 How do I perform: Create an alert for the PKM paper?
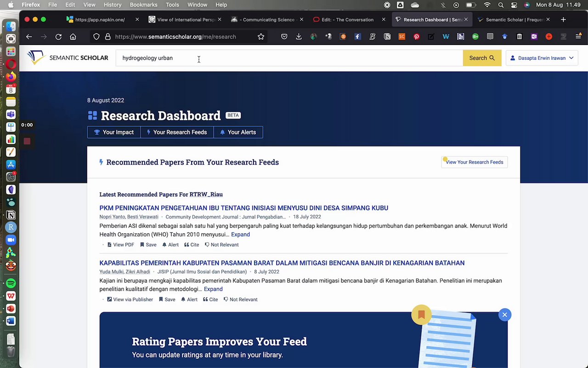click(x=170, y=245)
